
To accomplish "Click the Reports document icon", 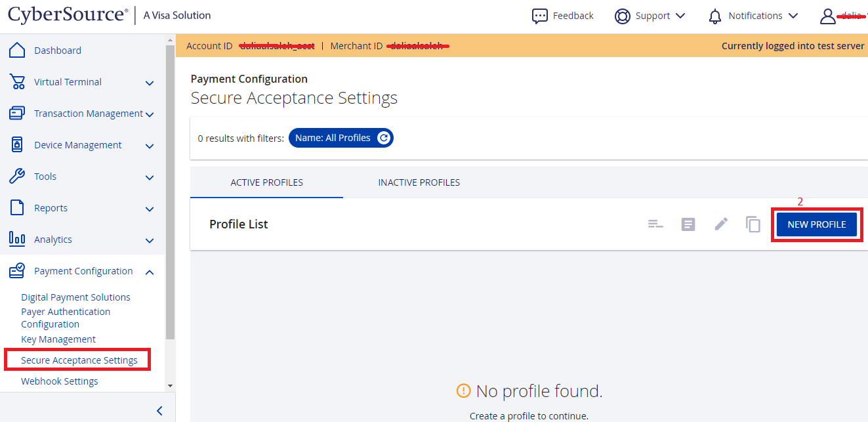I will [x=17, y=208].
